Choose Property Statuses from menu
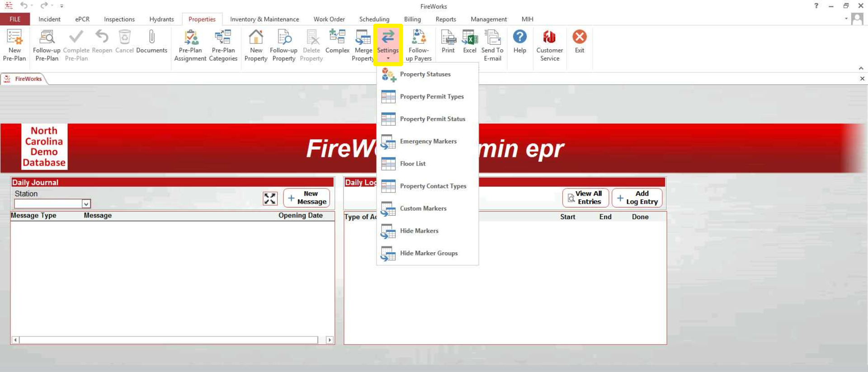 coord(427,74)
